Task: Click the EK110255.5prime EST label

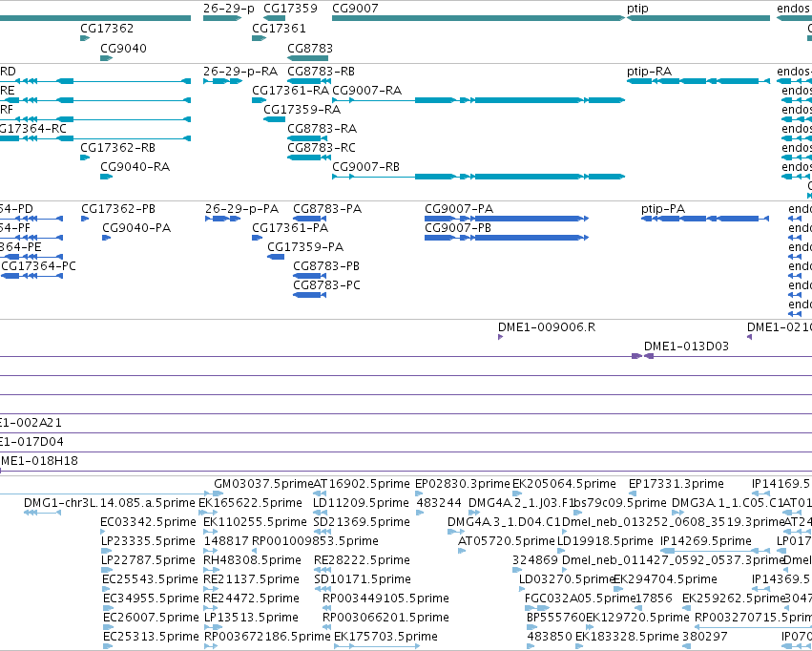Action: [256, 522]
